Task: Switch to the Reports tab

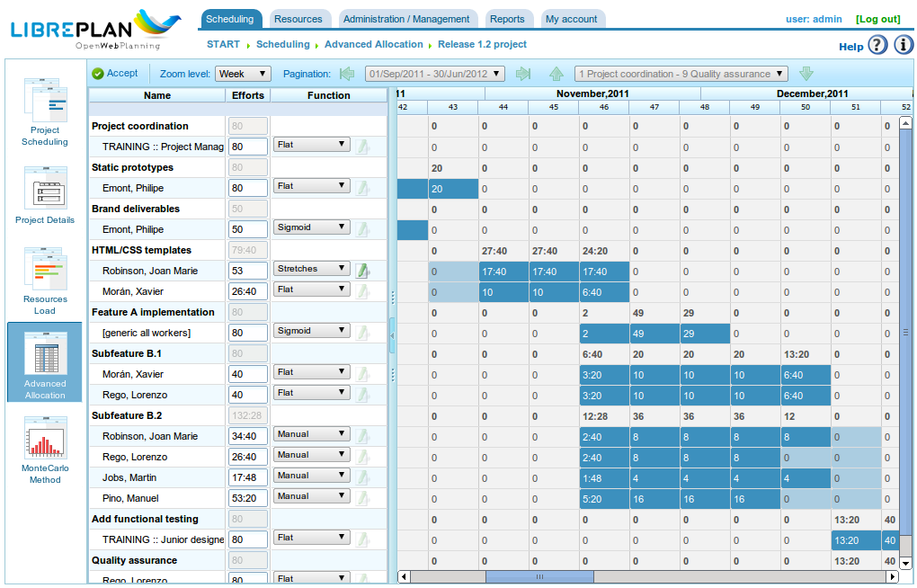Action: coord(507,19)
